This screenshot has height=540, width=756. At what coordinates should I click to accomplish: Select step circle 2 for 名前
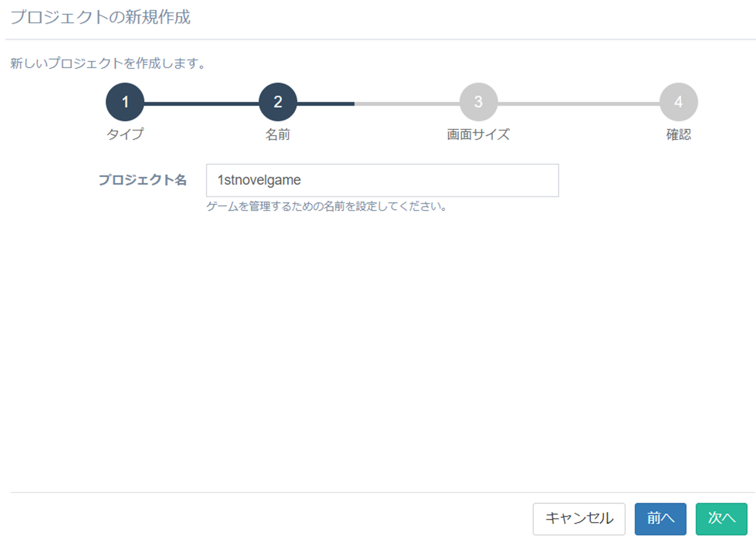[277, 101]
